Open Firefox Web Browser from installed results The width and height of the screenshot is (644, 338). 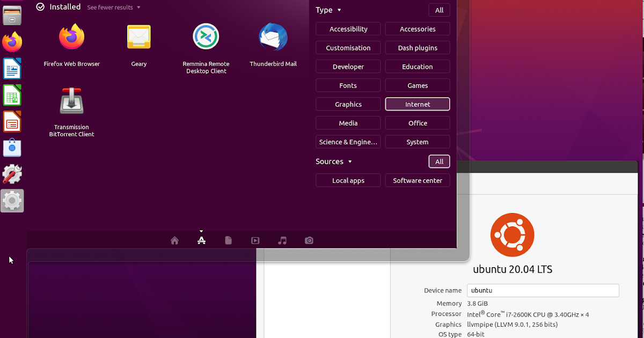tap(71, 38)
